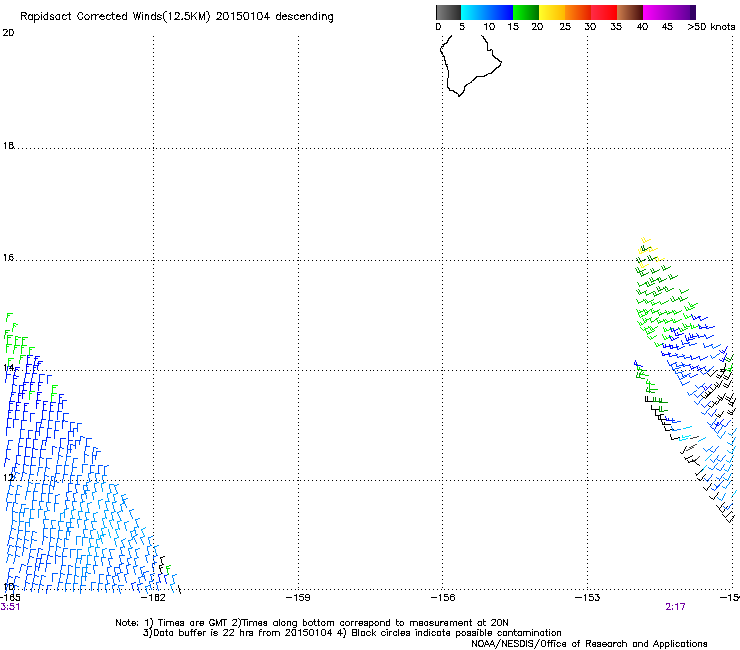This screenshot has width=740, height=650.
Task: Click the longitude label '-153'
Action: pos(588,598)
